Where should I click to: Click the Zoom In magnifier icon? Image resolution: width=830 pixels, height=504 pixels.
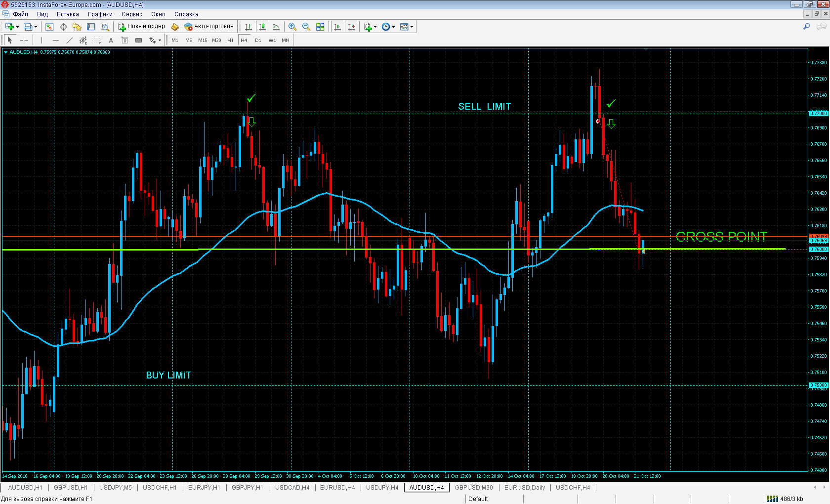292,27
